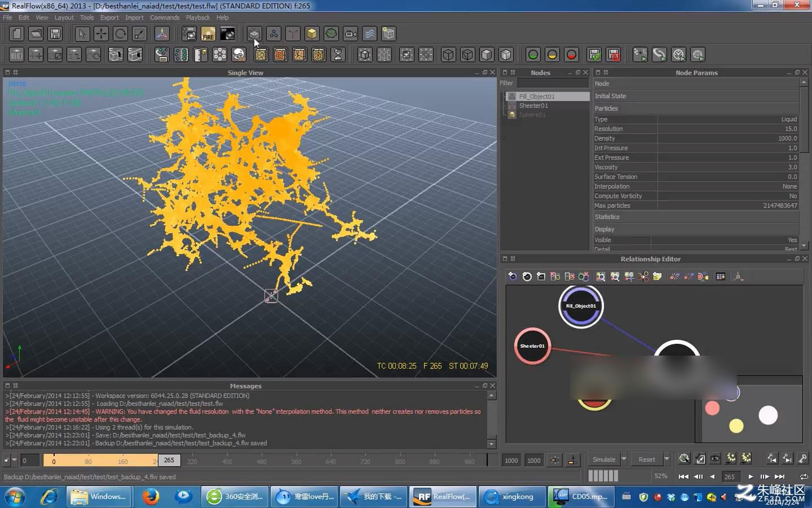This screenshot has width=812, height=508.
Task: Toggle the second yellow gear icon near timeline
Action: 746,459
